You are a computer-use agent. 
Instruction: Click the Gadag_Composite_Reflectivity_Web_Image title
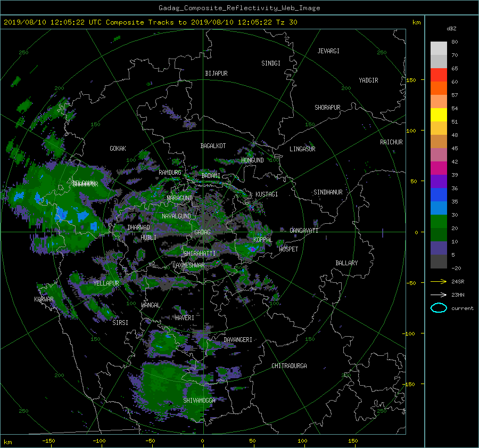239,8
